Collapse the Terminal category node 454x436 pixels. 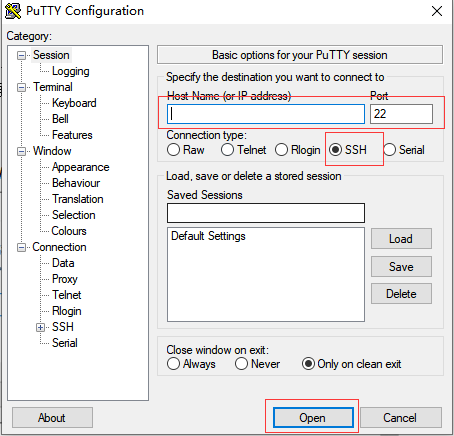[x=21, y=87]
